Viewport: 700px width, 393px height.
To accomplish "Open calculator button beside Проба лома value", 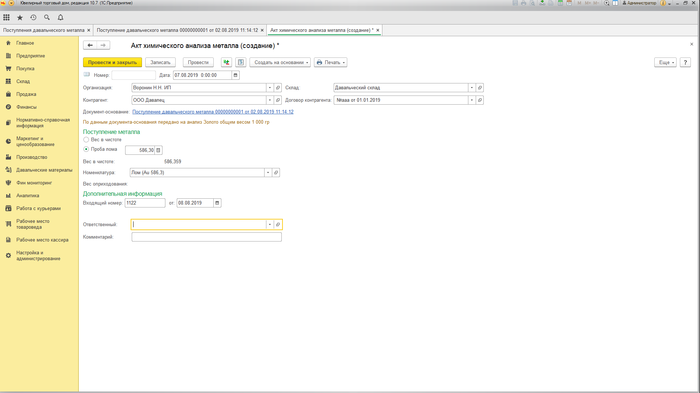I will point(158,150).
